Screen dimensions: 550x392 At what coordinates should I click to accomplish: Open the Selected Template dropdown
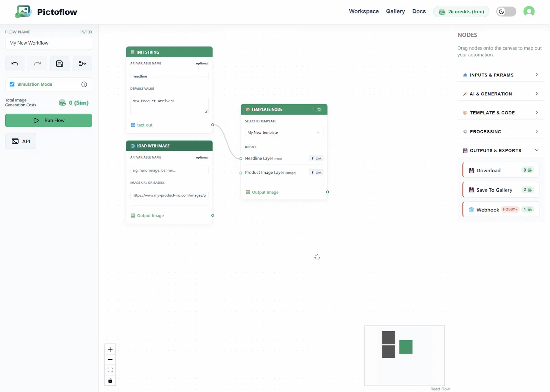[x=284, y=132]
